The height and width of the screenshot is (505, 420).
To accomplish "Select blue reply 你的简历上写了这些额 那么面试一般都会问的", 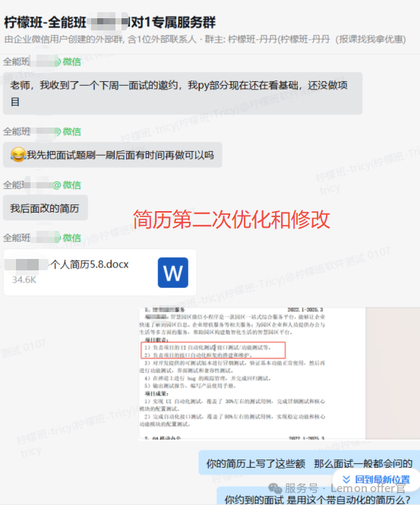I will pyautogui.click(x=309, y=463).
